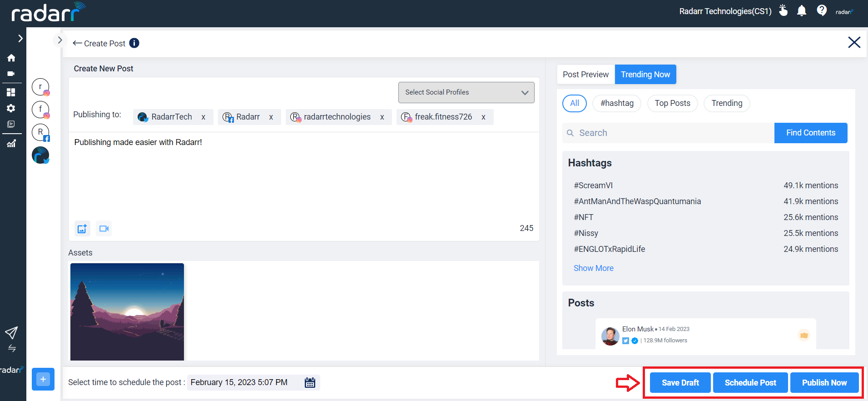Viewport: 868px width, 401px height.
Task: Click the add image icon
Action: pyautogui.click(x=82, y=229)
